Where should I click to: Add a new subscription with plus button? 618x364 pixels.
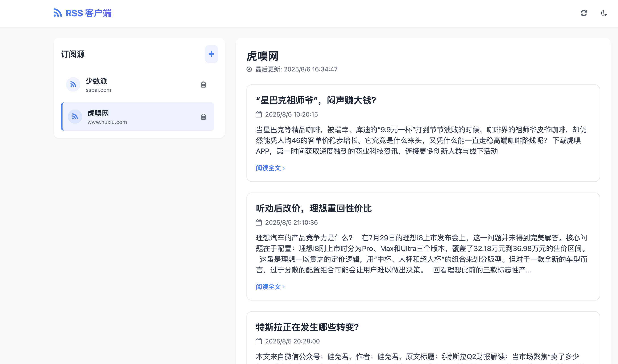tap(211, 54)
